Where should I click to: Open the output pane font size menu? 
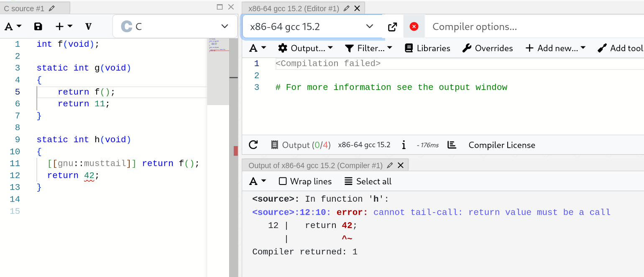tap(258, 181)
